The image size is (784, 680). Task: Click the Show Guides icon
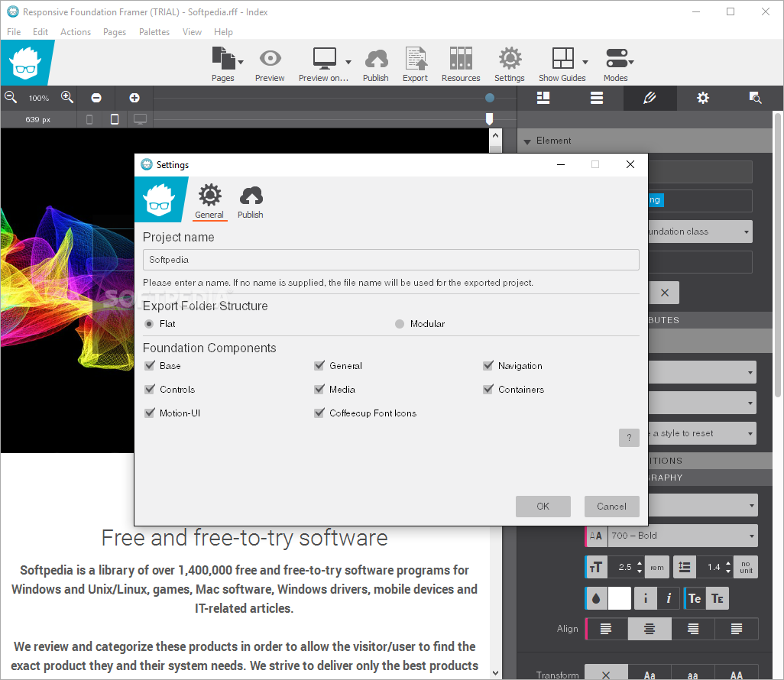click(x=562, y=59)
